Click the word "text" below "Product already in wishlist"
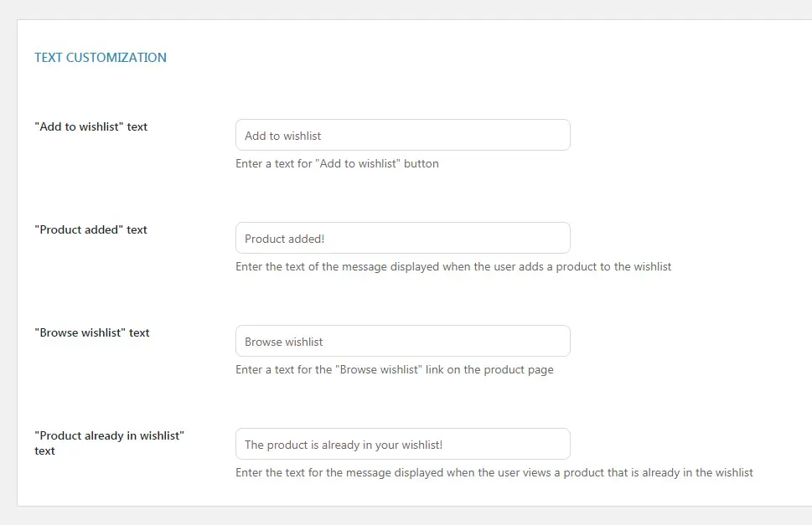The image size is (812, 525). click(x=44, y=451)
